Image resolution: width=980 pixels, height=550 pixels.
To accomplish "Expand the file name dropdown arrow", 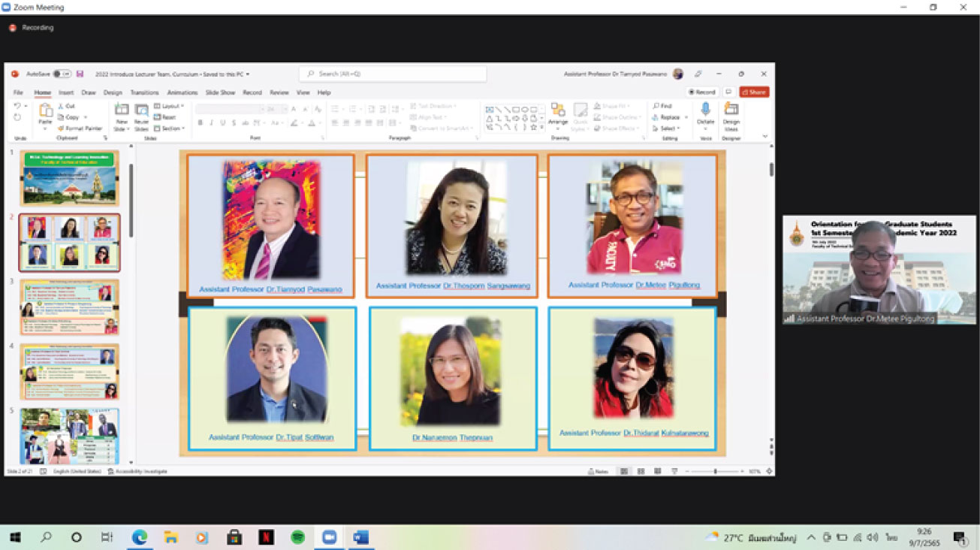I will click(x=248, y=74).
